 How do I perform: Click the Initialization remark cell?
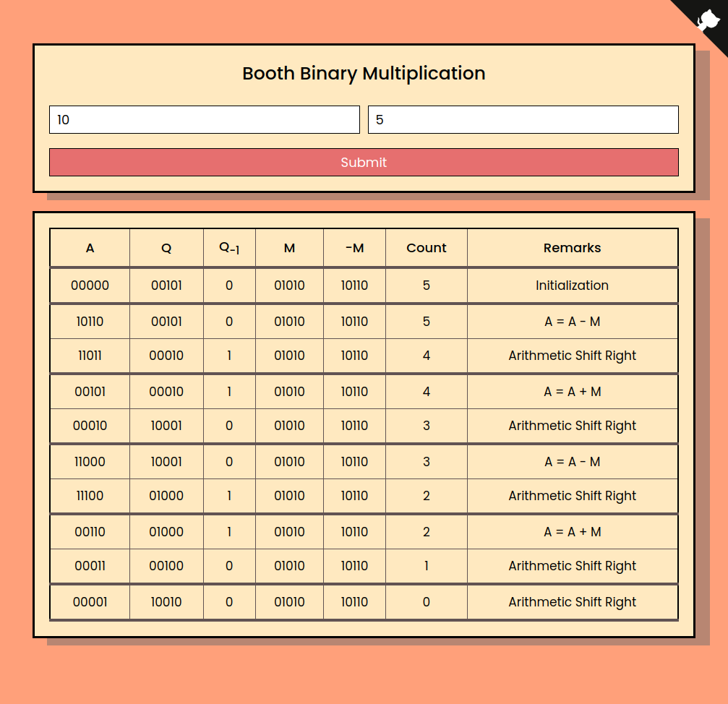[572, 285]
